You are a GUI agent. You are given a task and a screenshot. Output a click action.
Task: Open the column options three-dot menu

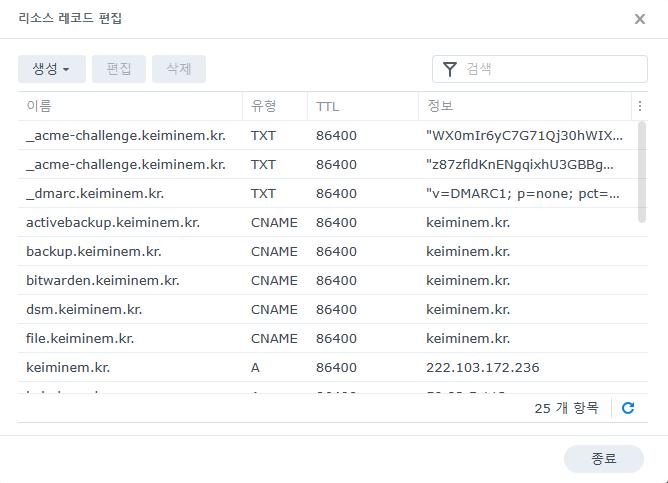click(x=640, y=106)
